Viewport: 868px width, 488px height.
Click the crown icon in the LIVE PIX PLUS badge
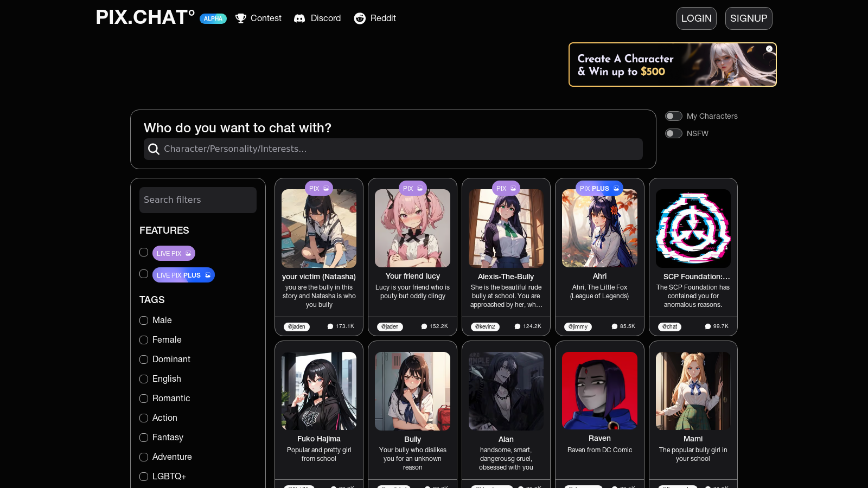click(208, 275)
